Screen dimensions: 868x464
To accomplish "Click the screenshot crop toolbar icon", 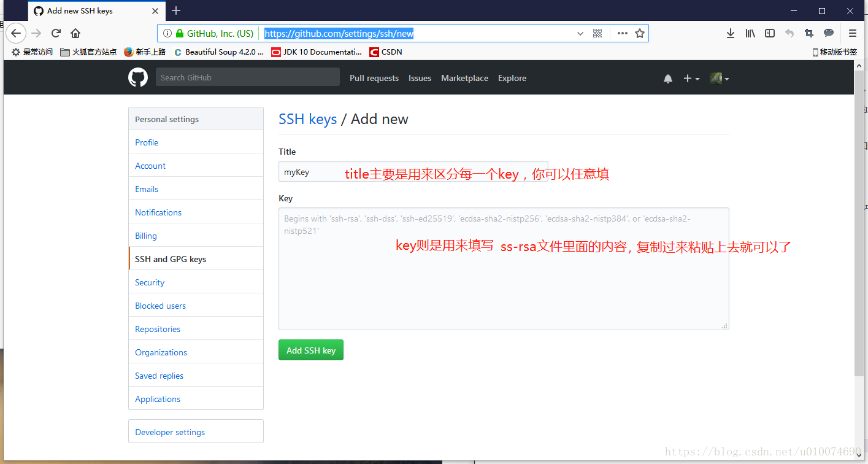I will (x=809, y=33).
